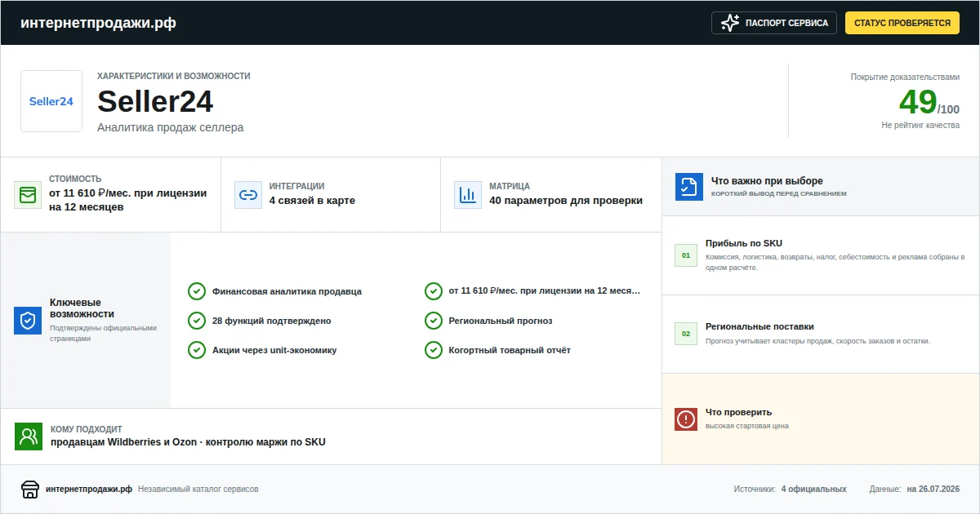
Task: Click the Короткий вывод перед сравнением caption
Action: click(x=779, y=194)
